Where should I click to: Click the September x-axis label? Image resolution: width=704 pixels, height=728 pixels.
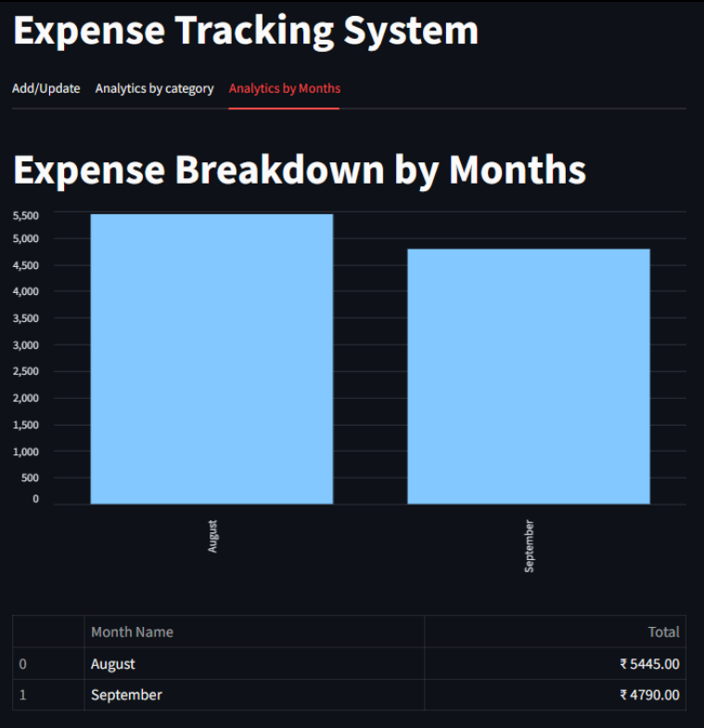tap(529, 545)
